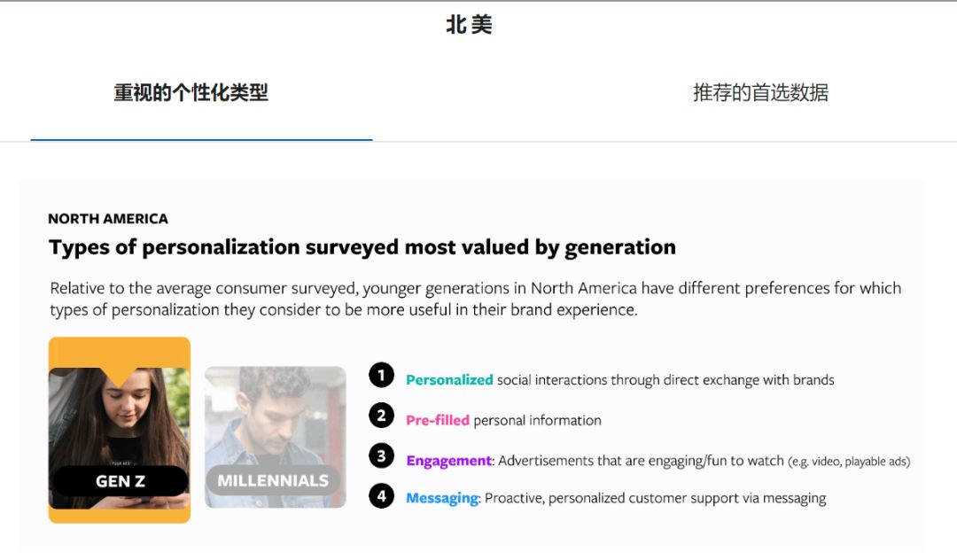The height and width of the screenshot is (560, 957).
Task: Click the purple Engagement keyword
Action: tap(448, 461)
